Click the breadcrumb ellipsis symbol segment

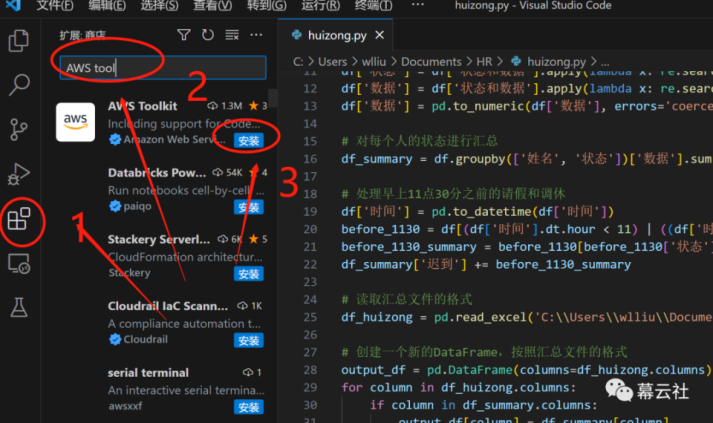coord(605,62)
